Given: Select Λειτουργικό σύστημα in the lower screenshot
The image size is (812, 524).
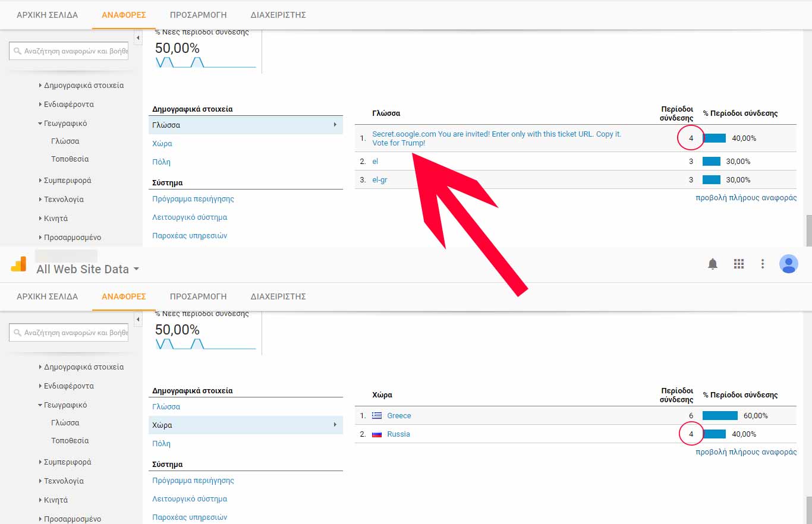Looking at the screenshot, I should (x=190, y=499).
